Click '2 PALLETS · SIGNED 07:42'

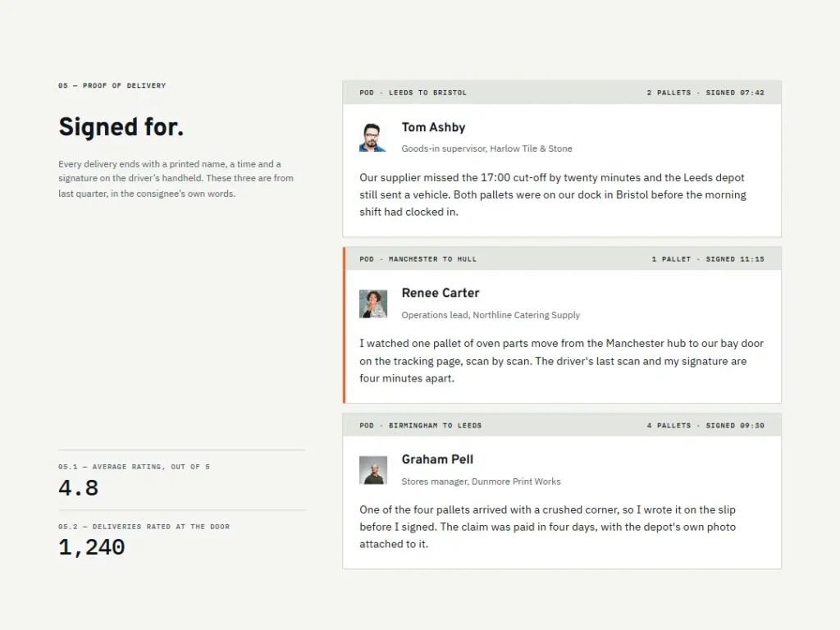click(x=705, y=93)
